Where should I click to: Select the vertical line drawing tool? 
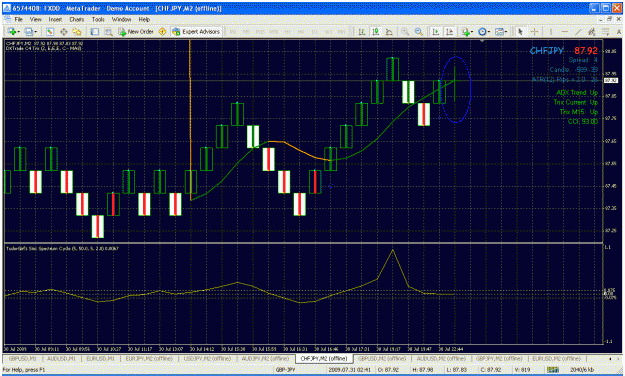pos(551,31)
